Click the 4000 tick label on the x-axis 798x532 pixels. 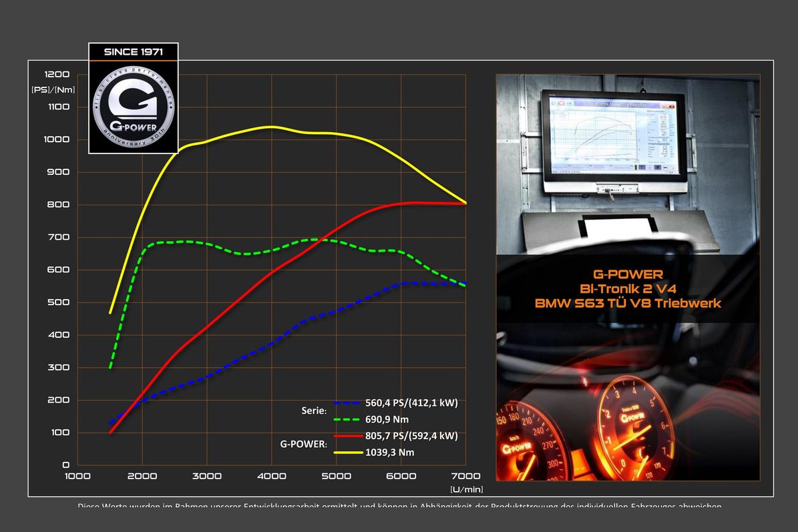272,476
